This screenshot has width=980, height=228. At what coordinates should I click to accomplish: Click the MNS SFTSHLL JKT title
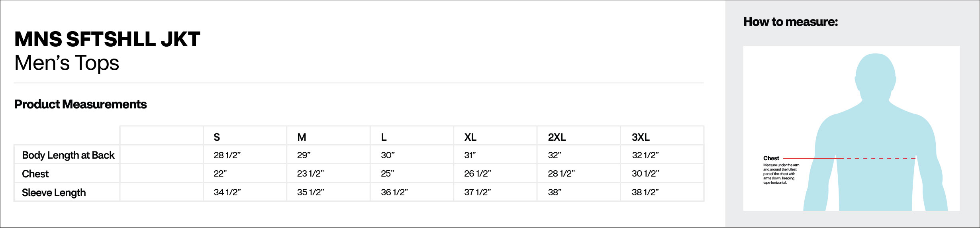[x=107, y=39]
